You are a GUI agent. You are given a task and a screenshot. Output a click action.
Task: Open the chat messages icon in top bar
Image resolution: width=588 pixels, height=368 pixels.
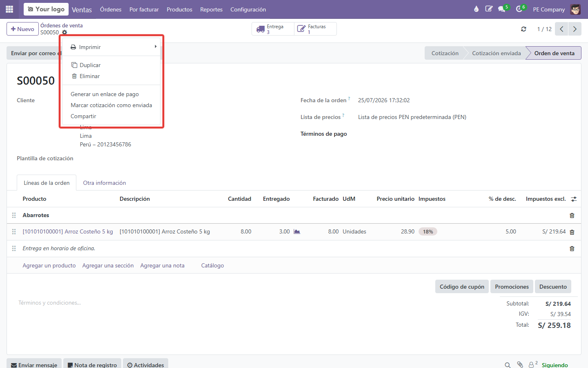tap(502, 9)
